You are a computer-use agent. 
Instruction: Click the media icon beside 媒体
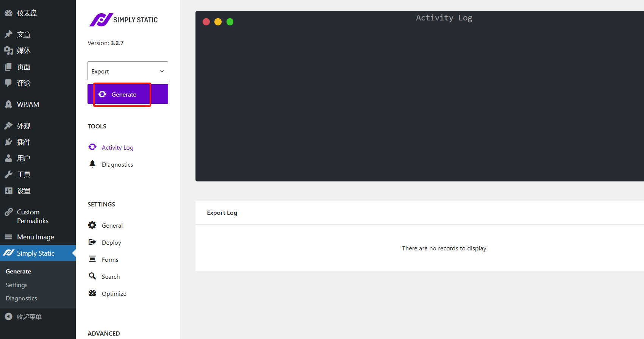pos(8,51)
